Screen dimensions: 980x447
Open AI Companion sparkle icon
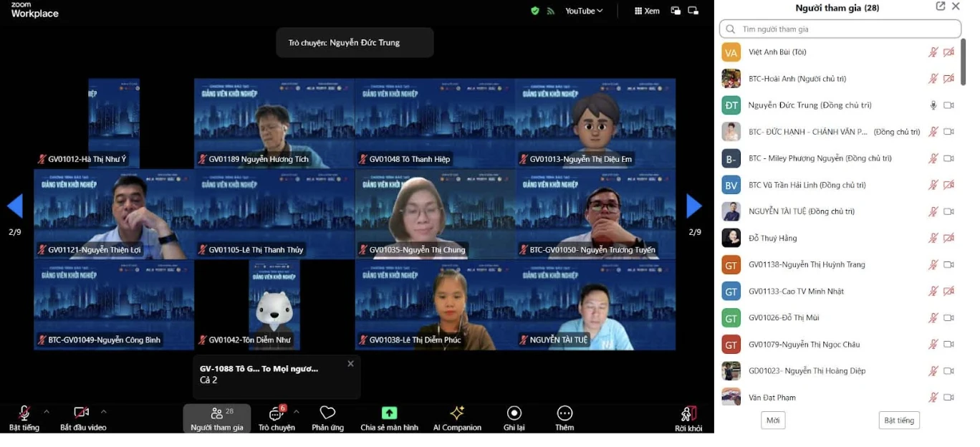[456, 414]
